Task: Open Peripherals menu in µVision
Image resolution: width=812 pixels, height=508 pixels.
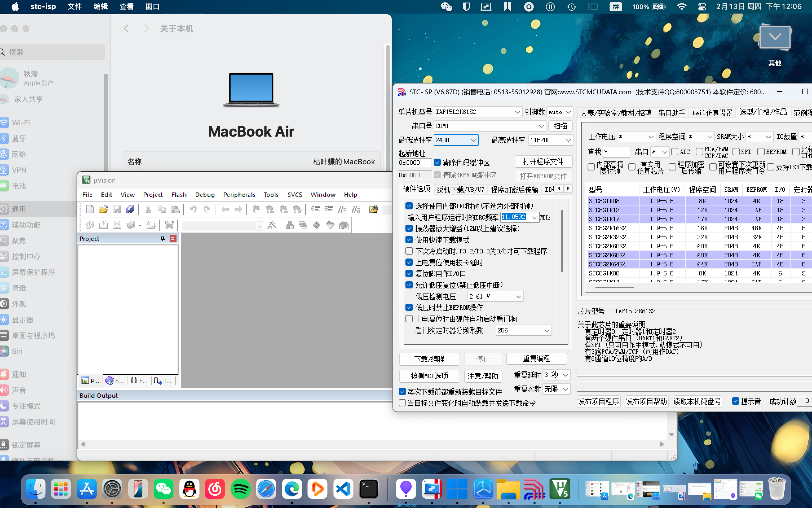Action: coord(239,194)
